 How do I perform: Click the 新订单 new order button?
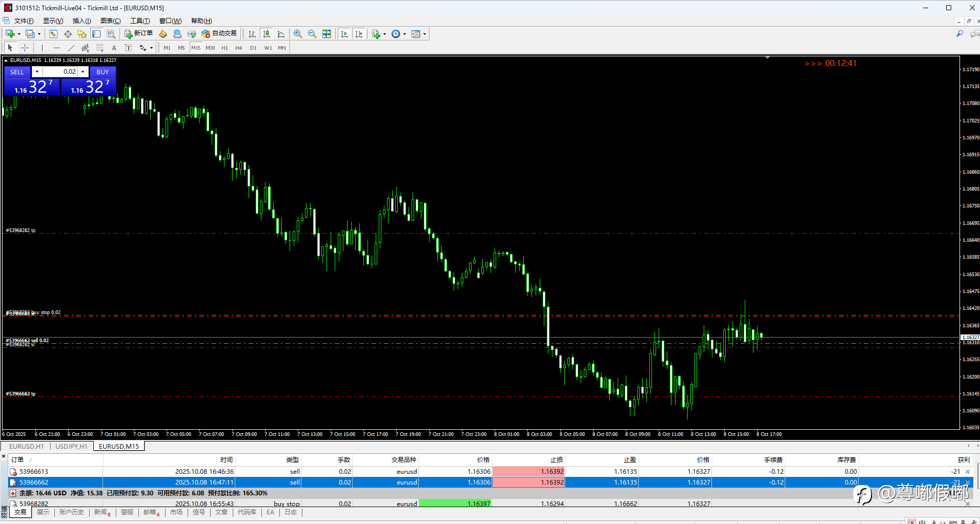click(x=138, y=34)
